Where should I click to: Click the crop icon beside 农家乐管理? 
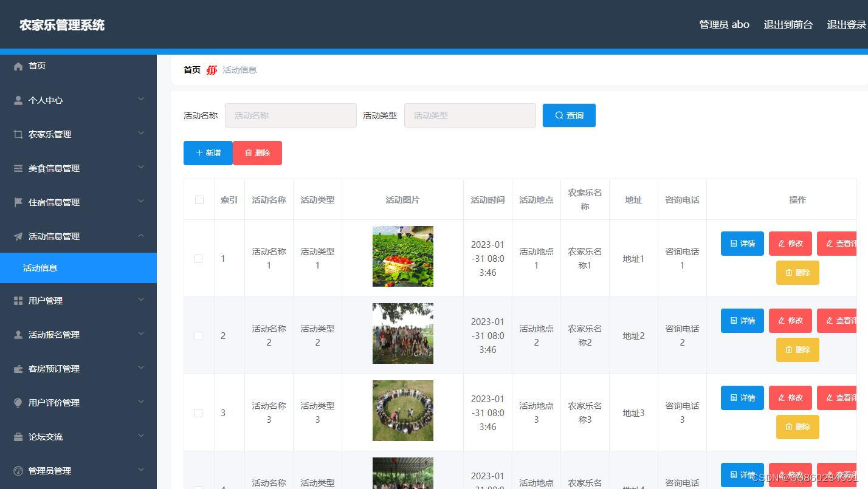(18, 134)
